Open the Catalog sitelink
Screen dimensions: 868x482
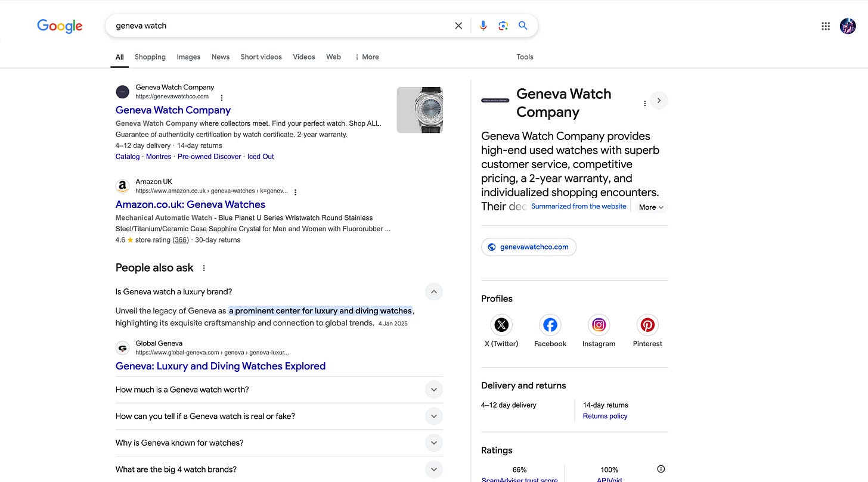click(128, 157)
